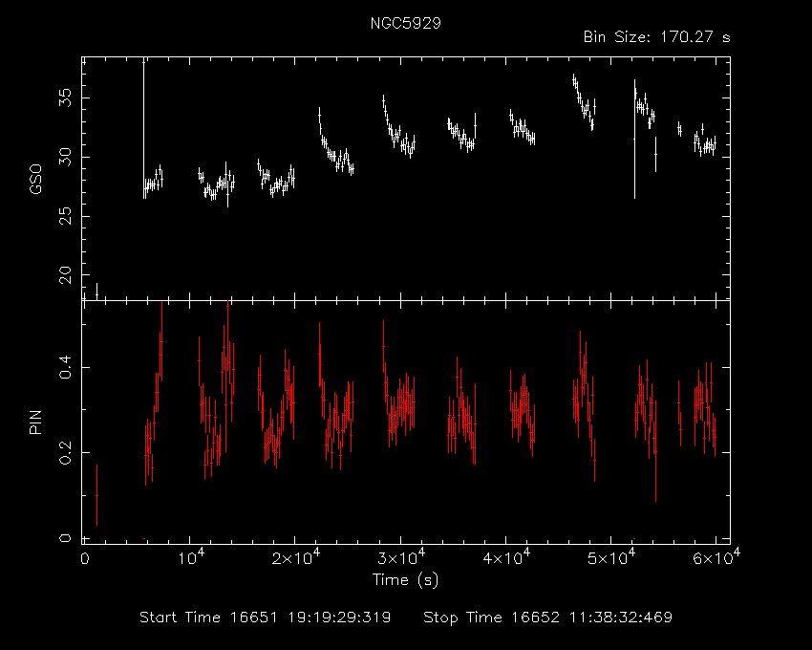Screen dimensions: 812x650
Task: Click the GSO axis label
Action: 35,179
